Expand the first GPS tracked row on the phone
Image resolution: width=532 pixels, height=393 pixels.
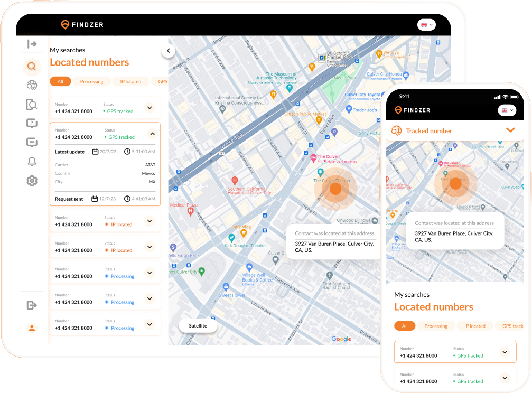pos(505,352)
